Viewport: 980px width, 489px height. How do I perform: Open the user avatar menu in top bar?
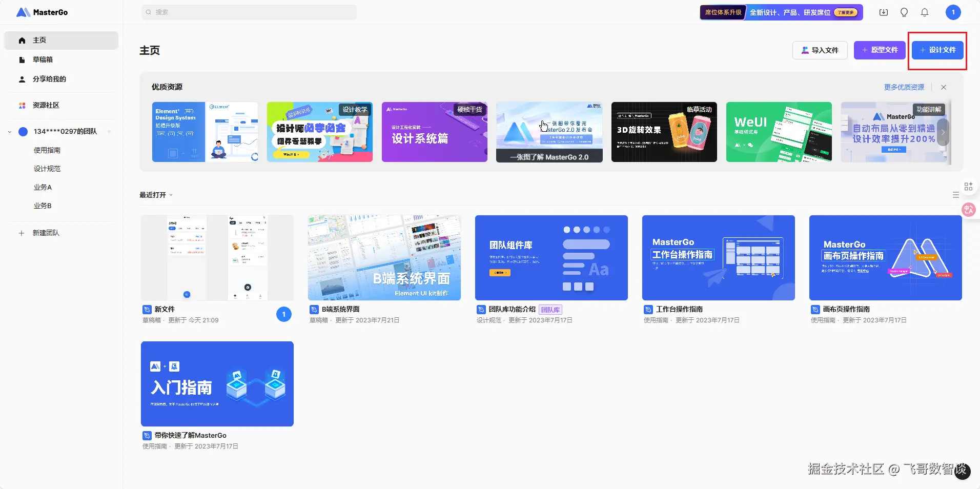[953, 12]
